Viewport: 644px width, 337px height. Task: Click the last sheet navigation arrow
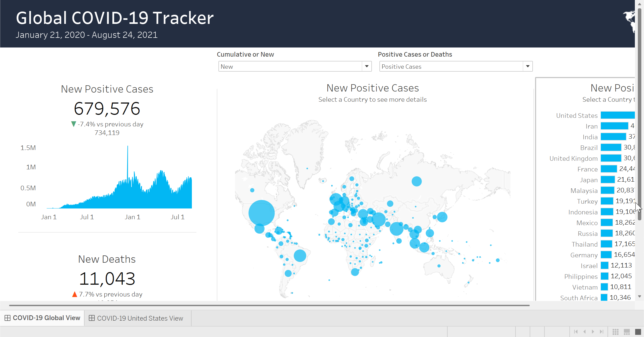coord(602,332)
